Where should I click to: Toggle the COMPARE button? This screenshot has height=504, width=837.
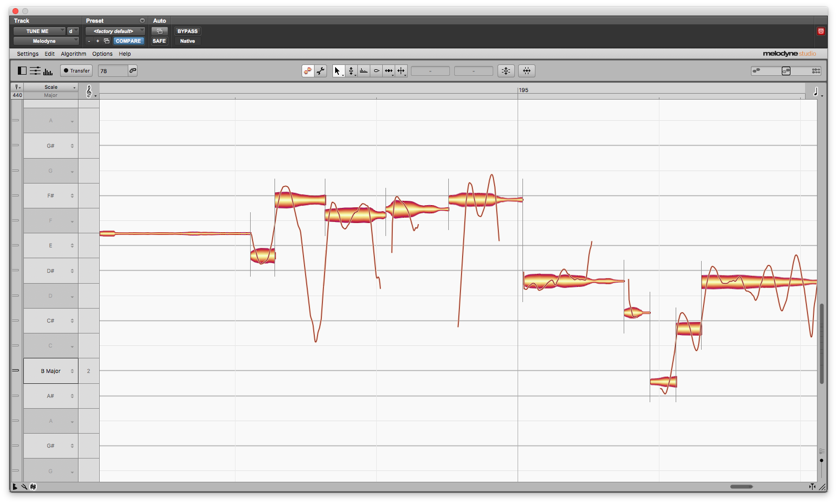pos(128,41)
